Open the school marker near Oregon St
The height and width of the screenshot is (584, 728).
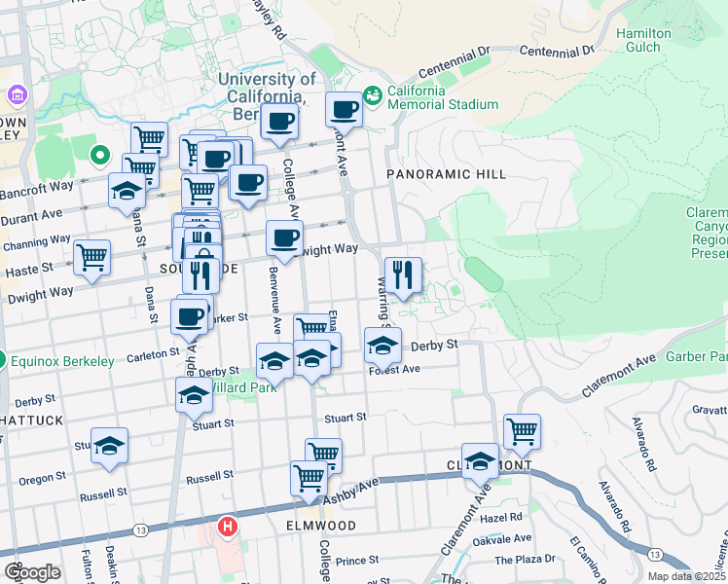[x=109, y=447]
